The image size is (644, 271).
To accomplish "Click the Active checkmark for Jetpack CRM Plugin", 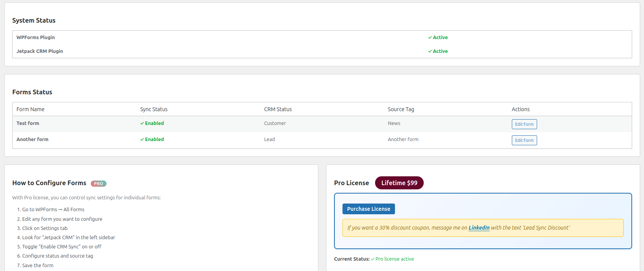I will click(430, 51).
